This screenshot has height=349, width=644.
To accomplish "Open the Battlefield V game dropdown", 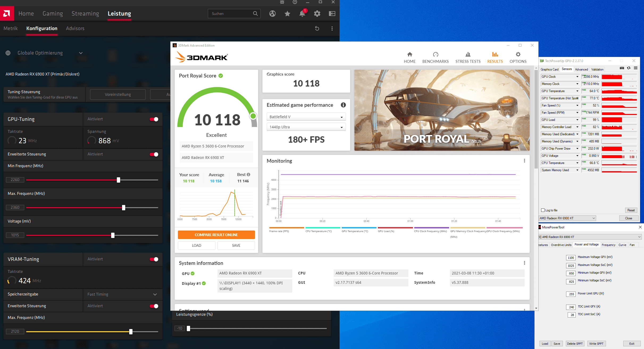I will pyautogui.click(x=306, y=117).
